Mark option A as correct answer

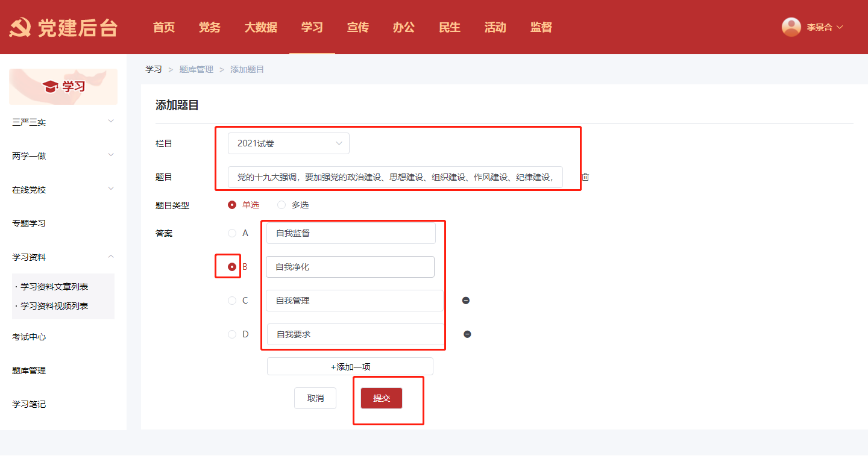[x=232, y=233]
